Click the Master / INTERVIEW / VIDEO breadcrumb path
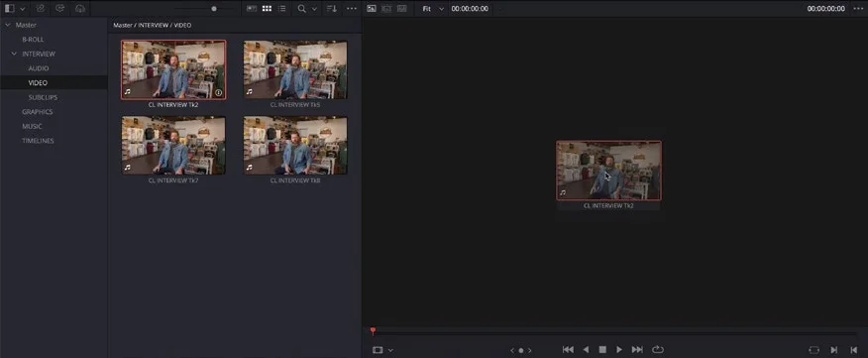868x358 pixels. (x=153, y=25)
